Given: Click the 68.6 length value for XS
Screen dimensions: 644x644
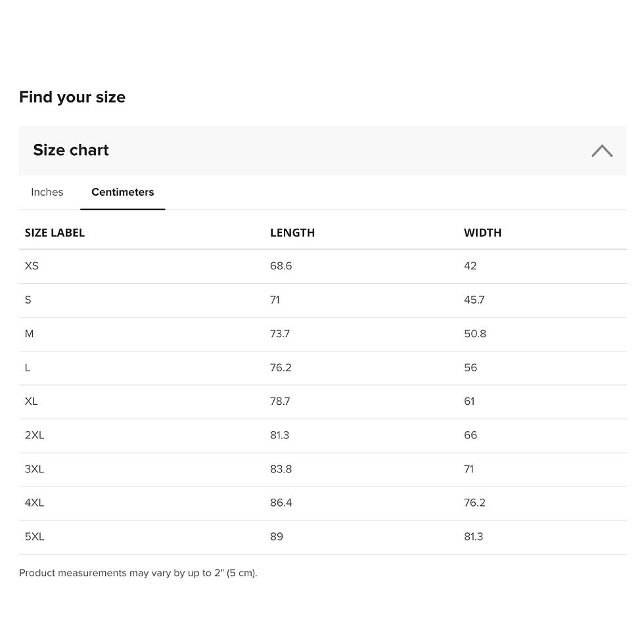Looking at the screenshot, I should [281, 266].
